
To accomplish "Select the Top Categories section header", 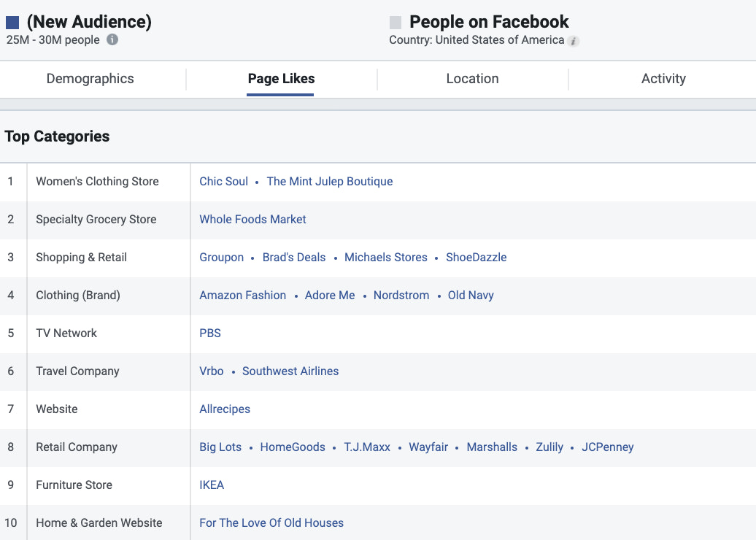I will point(57,136).
